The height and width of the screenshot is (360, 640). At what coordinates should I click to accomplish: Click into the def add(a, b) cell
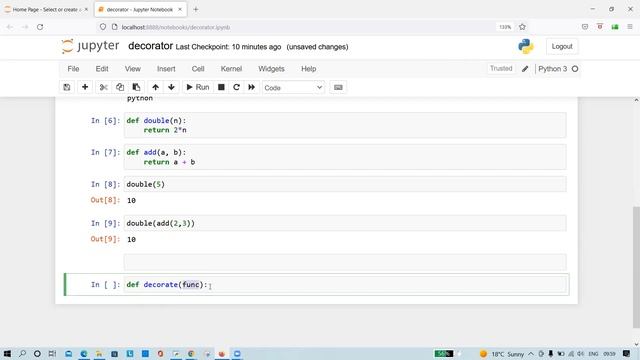pyautogui.click(x=345, y=157)
